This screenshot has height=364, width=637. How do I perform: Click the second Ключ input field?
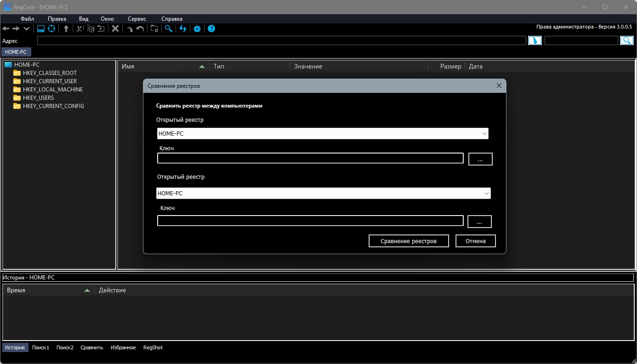tap(310, 221)
